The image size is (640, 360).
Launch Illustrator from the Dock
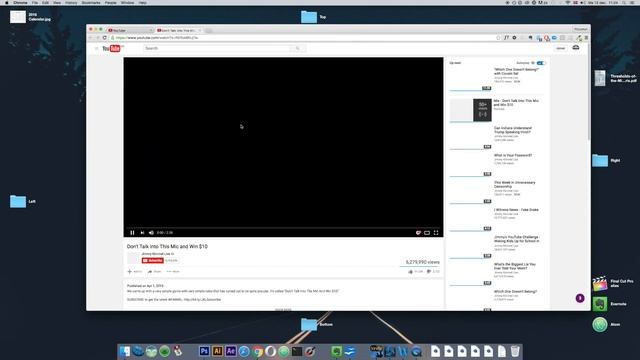pyautogui.click(x=217, y=351)
